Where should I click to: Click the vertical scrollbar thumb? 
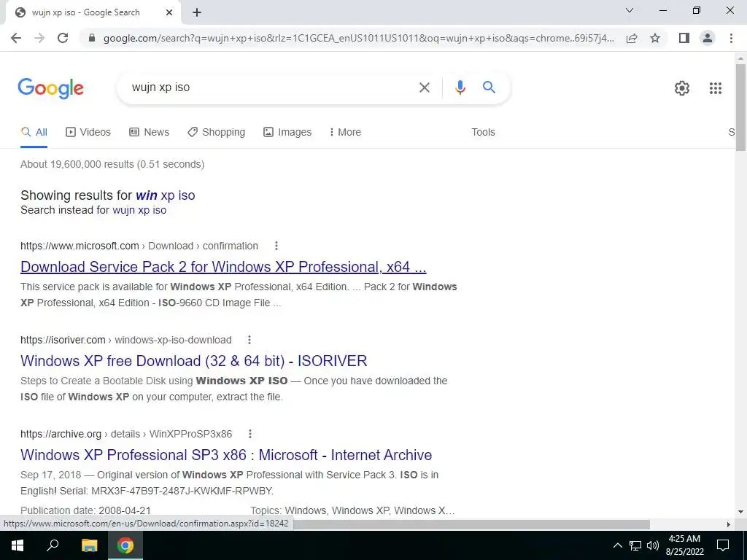pyautogui.click(x=741, y=107)
